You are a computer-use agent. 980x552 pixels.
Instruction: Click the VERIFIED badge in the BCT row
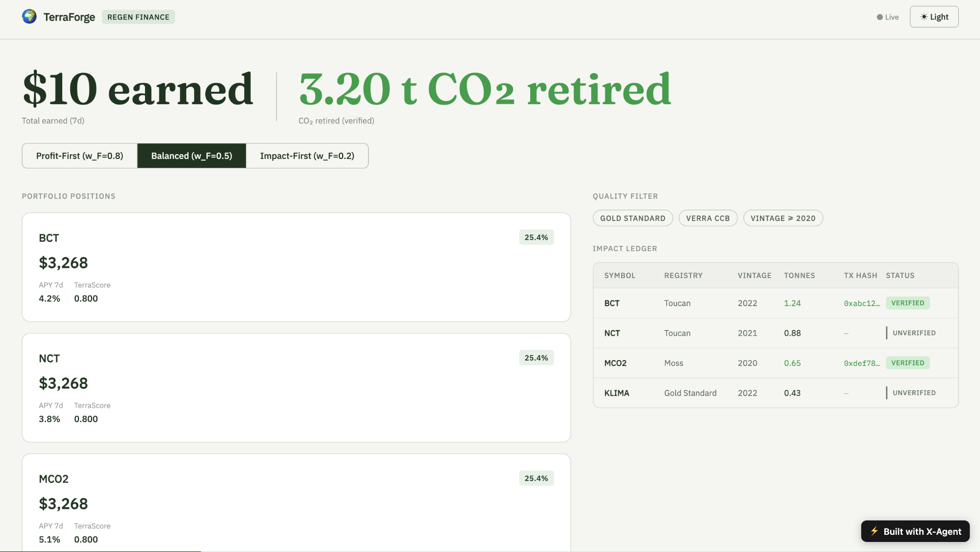pos(907,303)
